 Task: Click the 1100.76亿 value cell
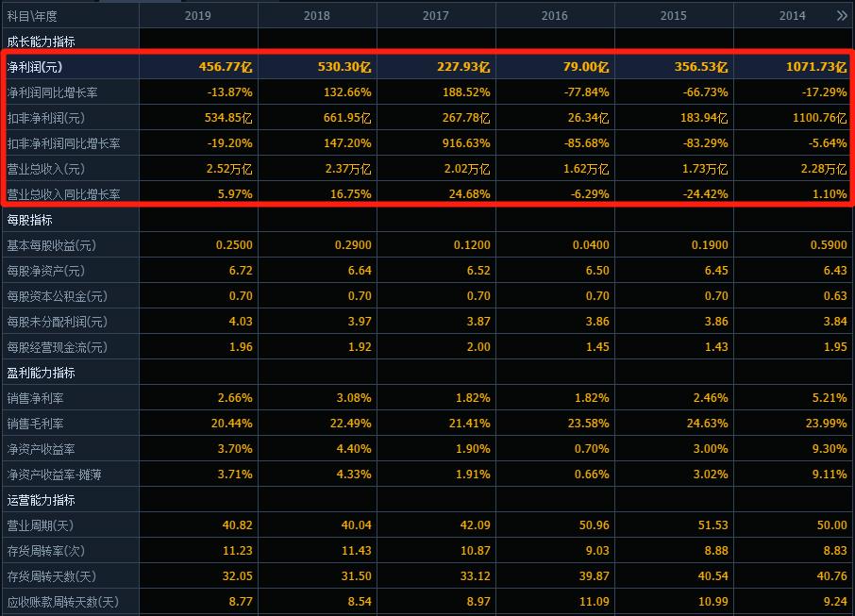coord(820,118)
